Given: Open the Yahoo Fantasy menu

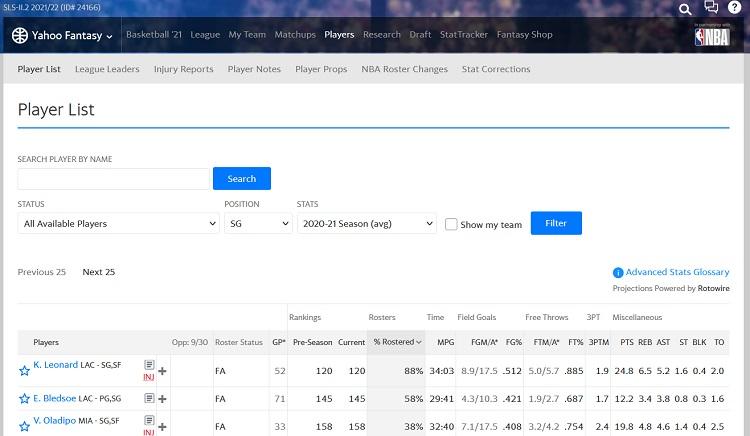Looking at the screenshot, I should [x=63, y=35].
